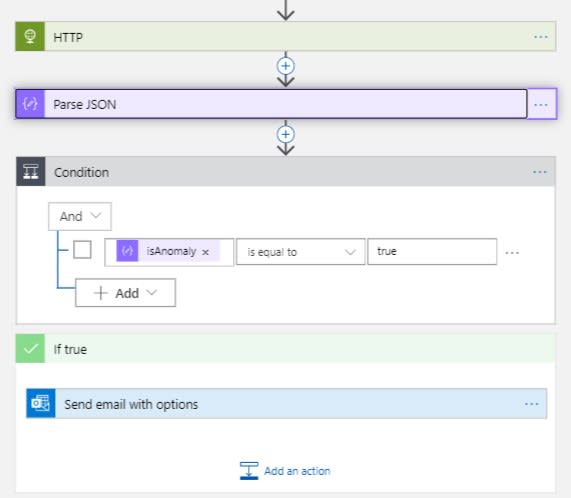This screenshot has width=571, height=498.
Task: Open Parse JSON ellipsis menu
Action: coord(541,105)
